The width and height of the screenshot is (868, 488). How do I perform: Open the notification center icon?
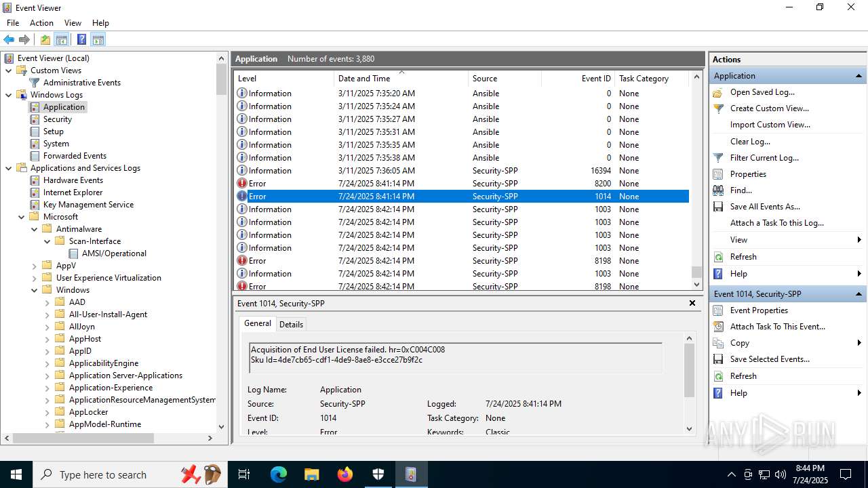click(846, 474)
